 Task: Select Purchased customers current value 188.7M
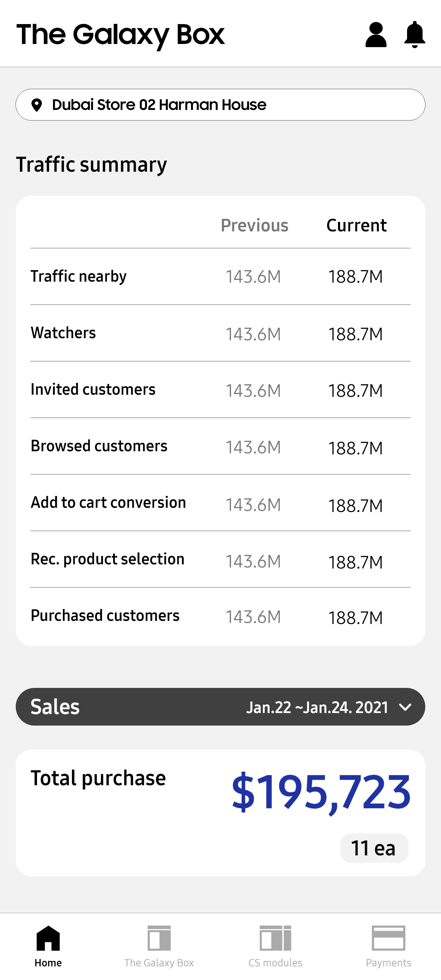[x=355, y=618]
